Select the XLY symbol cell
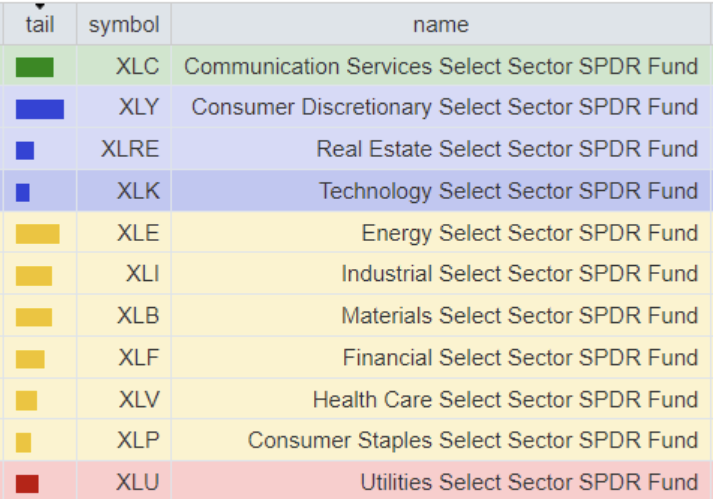 (x=138, y=108)
